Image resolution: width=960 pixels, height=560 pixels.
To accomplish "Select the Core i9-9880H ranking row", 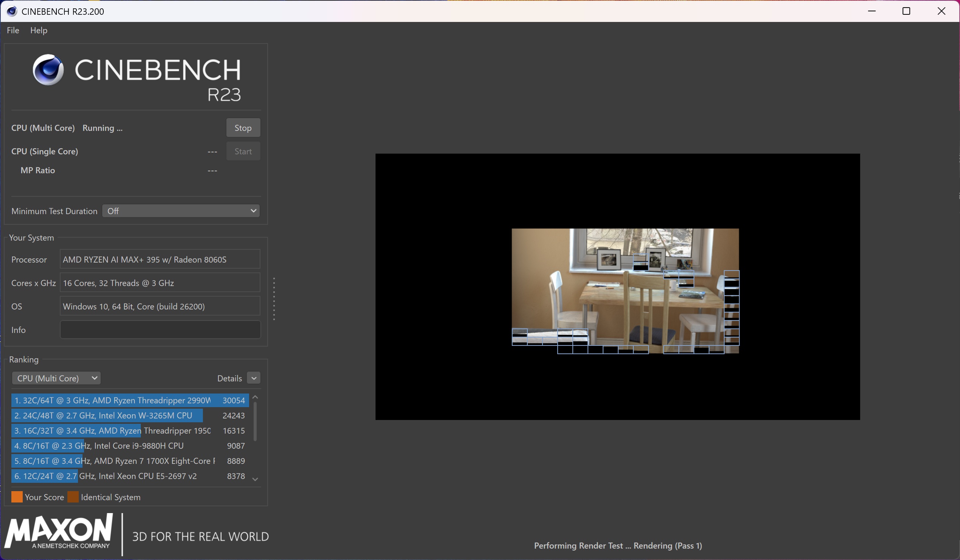I will tap(130, 446).
